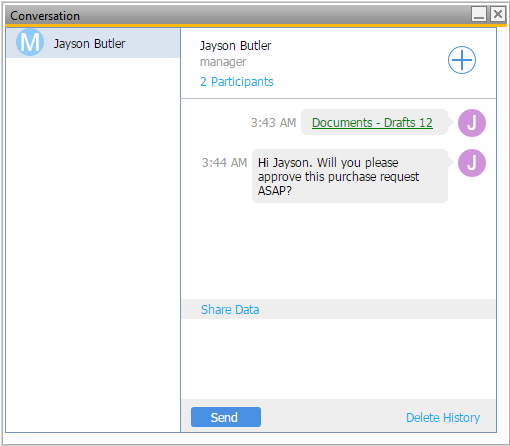Open the 2 Participants list

[x=237, y=82]
